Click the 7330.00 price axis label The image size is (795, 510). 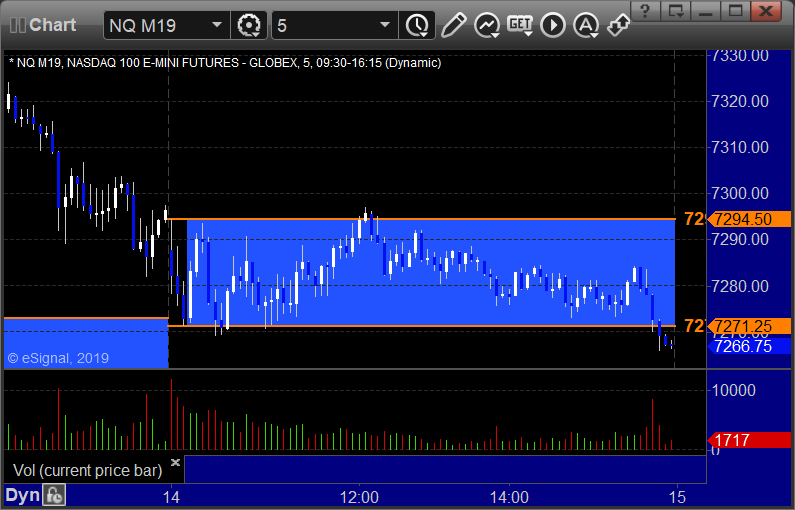point(740,55)
